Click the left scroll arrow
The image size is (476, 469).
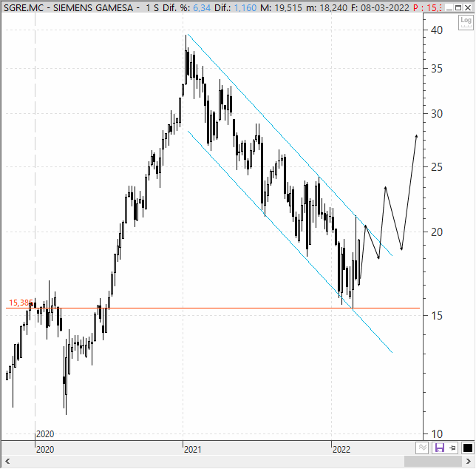coord(7,462)
